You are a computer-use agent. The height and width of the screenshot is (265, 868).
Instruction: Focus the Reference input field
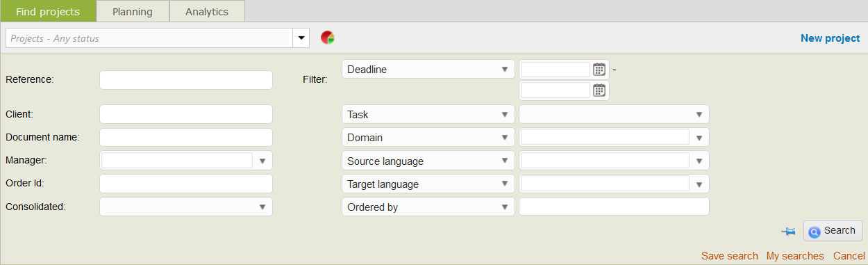[186, 80]
